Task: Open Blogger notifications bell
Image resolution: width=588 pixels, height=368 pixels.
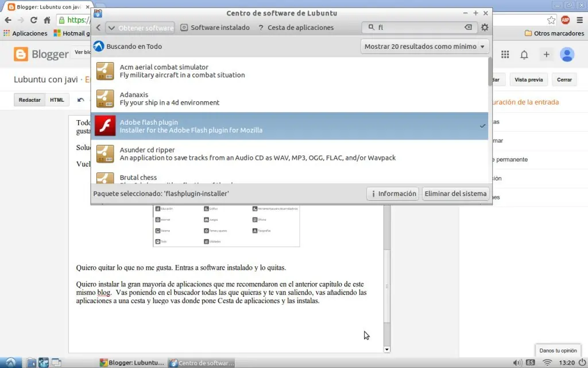Action: tap(524, 55)
